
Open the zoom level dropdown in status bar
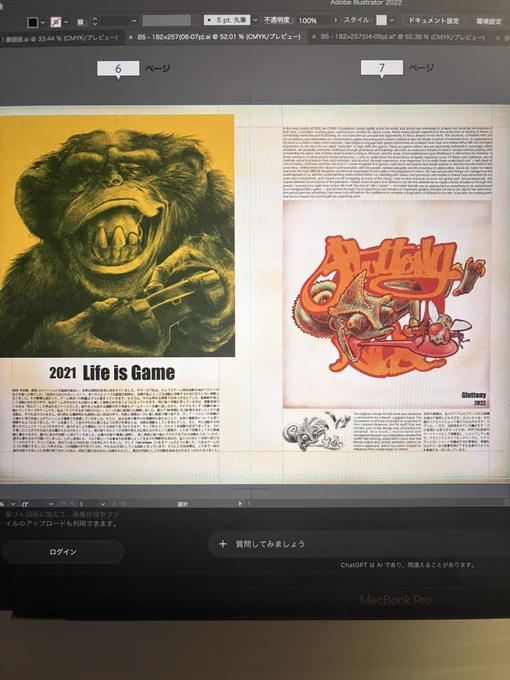tap(13, 504)
